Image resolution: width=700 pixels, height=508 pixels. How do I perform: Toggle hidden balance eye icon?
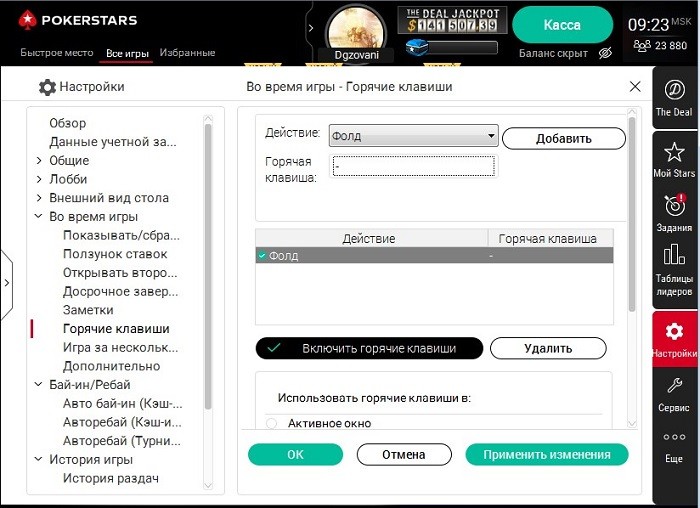(x=605, y=53)
